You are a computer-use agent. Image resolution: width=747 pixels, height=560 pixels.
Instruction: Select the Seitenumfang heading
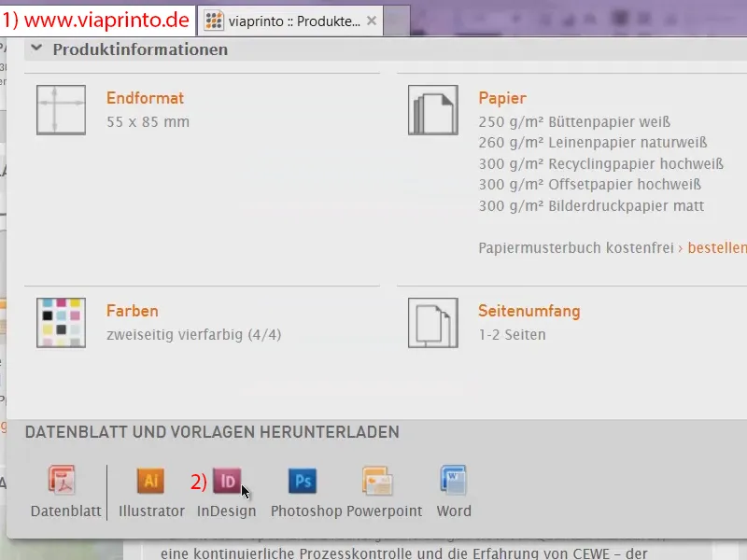(529, 311)
